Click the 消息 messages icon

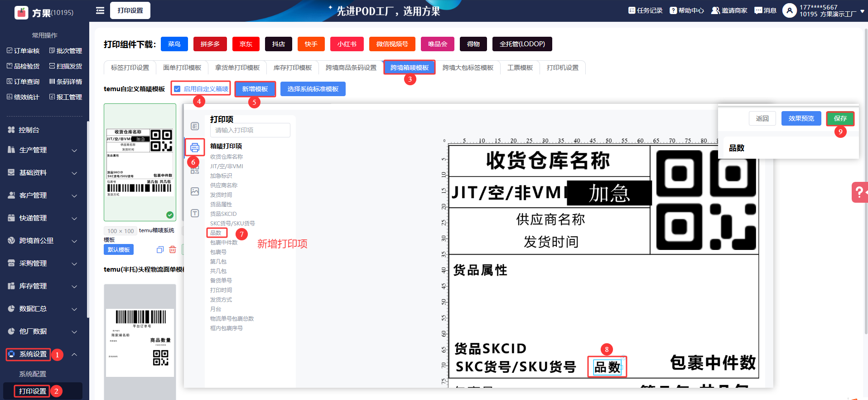[x=765, y=10]
